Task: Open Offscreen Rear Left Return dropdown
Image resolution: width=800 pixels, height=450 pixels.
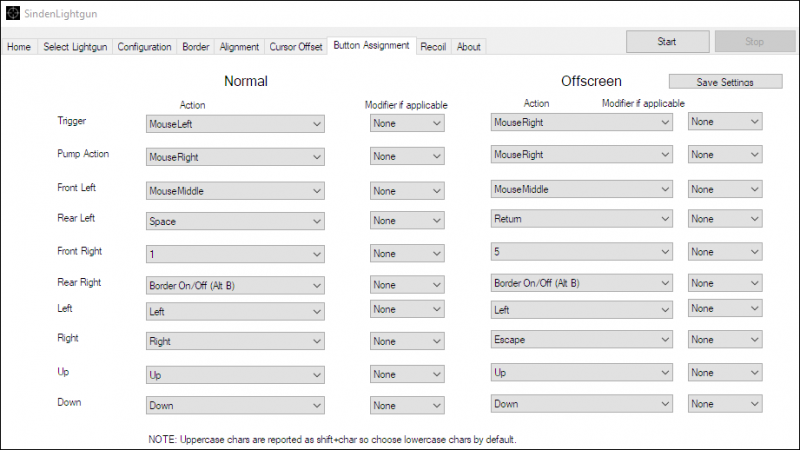Action: coord(582,219)
